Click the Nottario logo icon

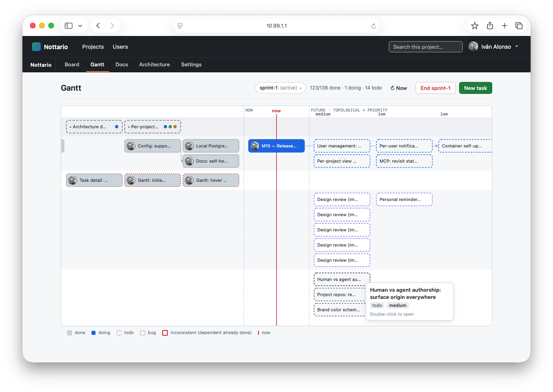[x=36, y=47]
